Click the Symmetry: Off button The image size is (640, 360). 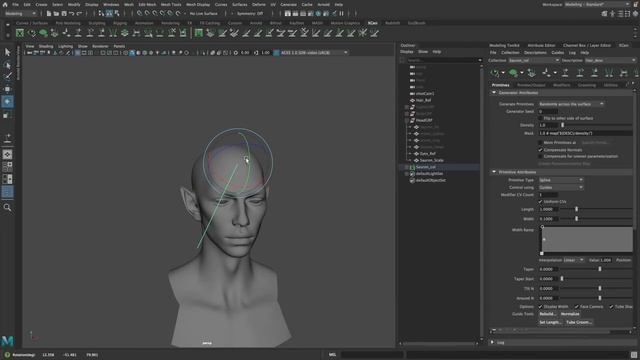pos(250,13)
